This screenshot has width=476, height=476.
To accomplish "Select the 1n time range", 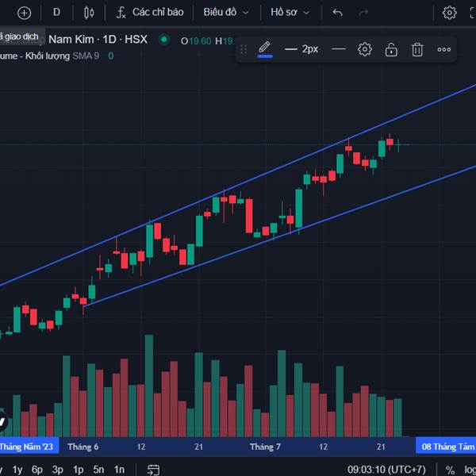I will click(x=119, y=470).
